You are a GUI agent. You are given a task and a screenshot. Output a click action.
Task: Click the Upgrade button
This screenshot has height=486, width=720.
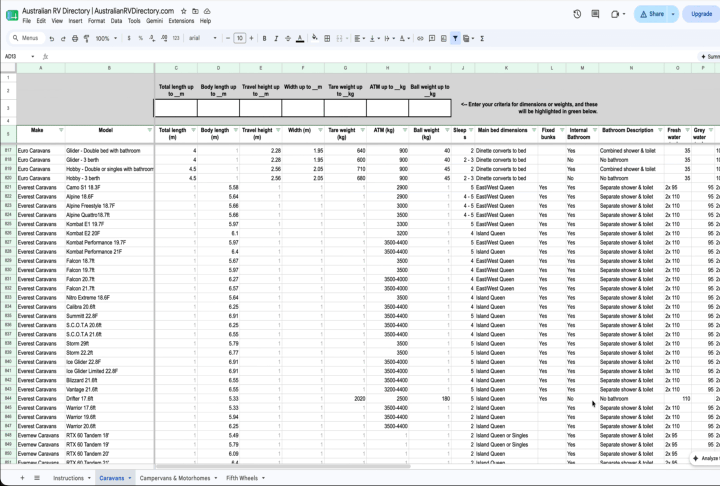click(701, 14)
